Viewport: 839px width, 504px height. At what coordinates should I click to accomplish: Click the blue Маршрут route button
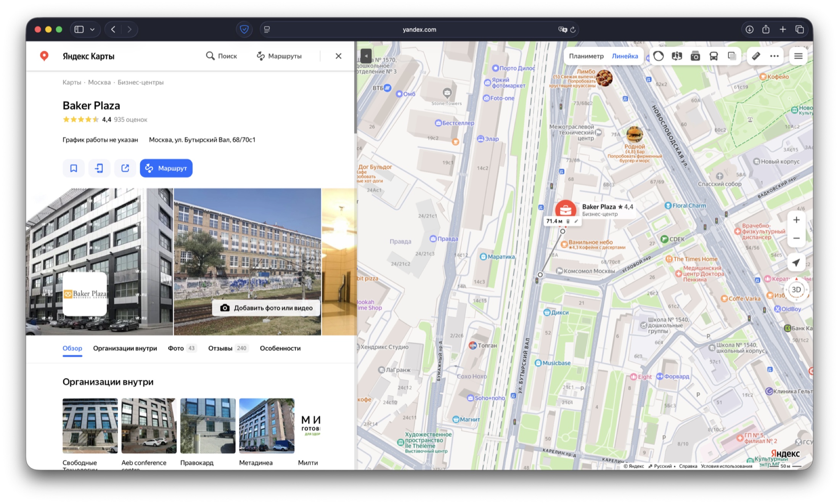pyautogui.click(x=166, y=168)
